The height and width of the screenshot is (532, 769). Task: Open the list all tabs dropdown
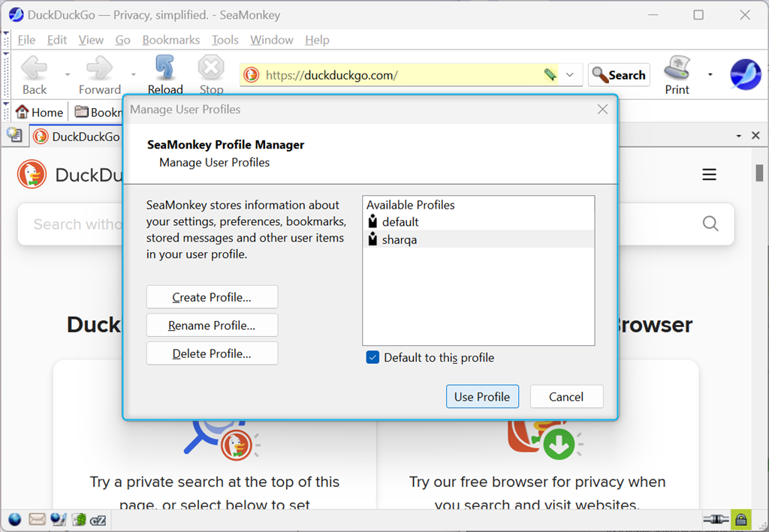pyautogui.click(x=739, y=136)
